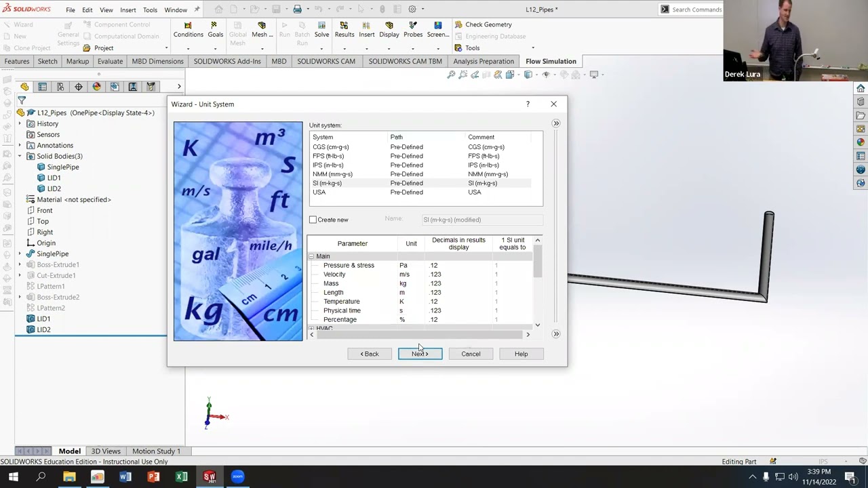The width and height of the screenshot is (868, 488).
Task: Collapse the Solid Bodies(3) tree node
Action: [x=20, y=156]
